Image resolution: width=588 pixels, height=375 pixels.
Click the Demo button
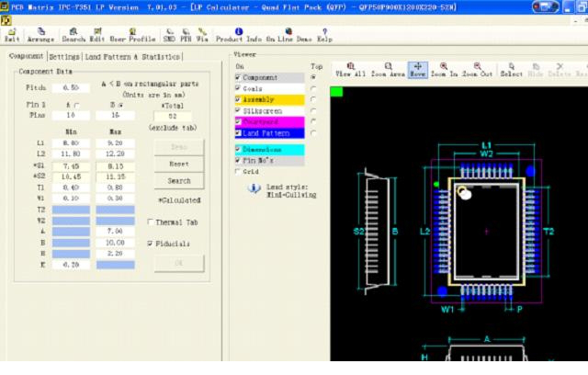pyautogui.click(x=179, y=147)
